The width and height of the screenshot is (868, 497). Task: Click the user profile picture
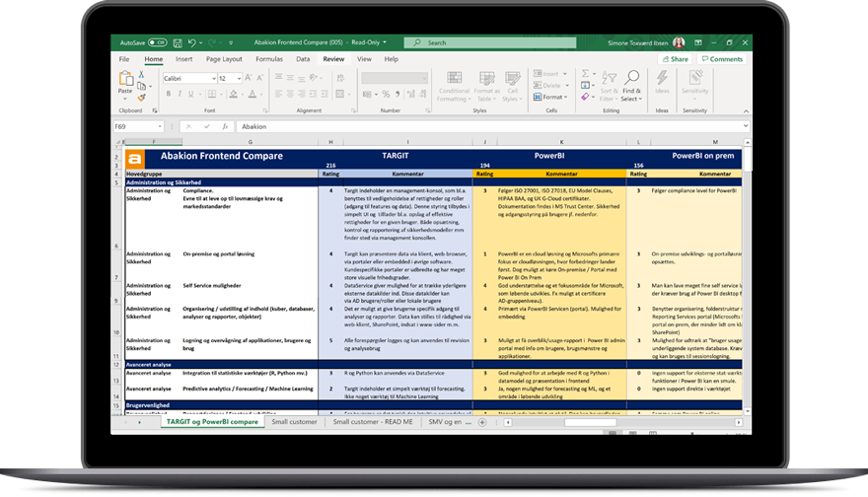pos(679,42)
